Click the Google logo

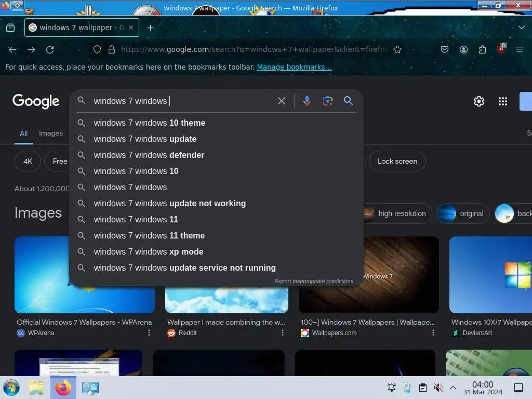pos(36,101)
